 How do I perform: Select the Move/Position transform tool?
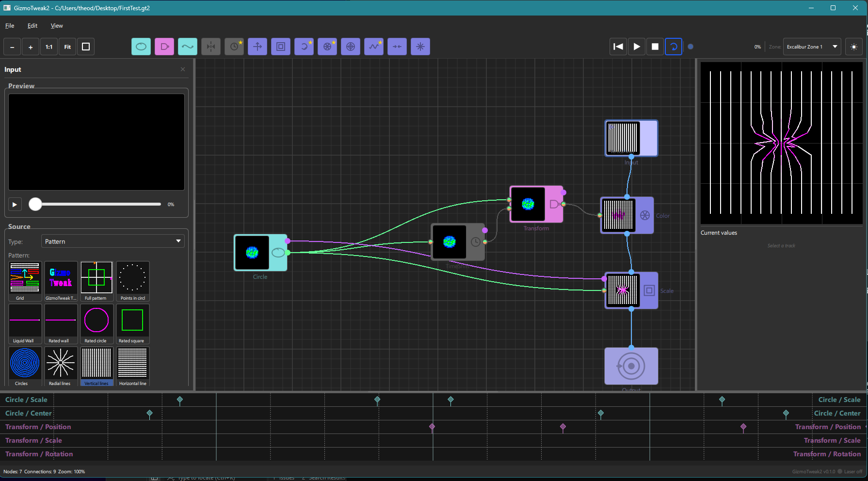[257, 47]
